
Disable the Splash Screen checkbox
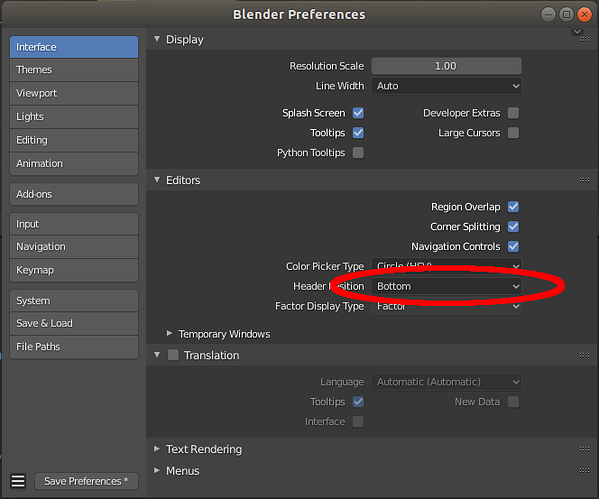358,113
